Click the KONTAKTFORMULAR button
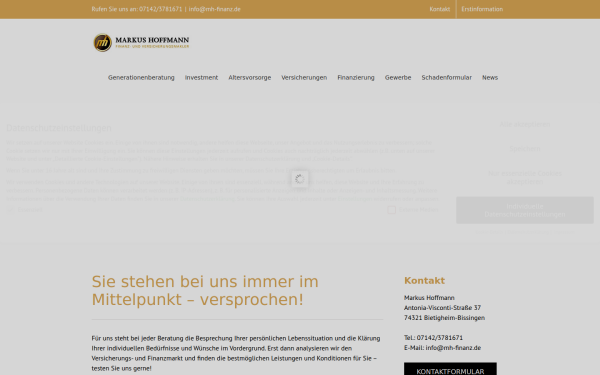 point(450,370)
